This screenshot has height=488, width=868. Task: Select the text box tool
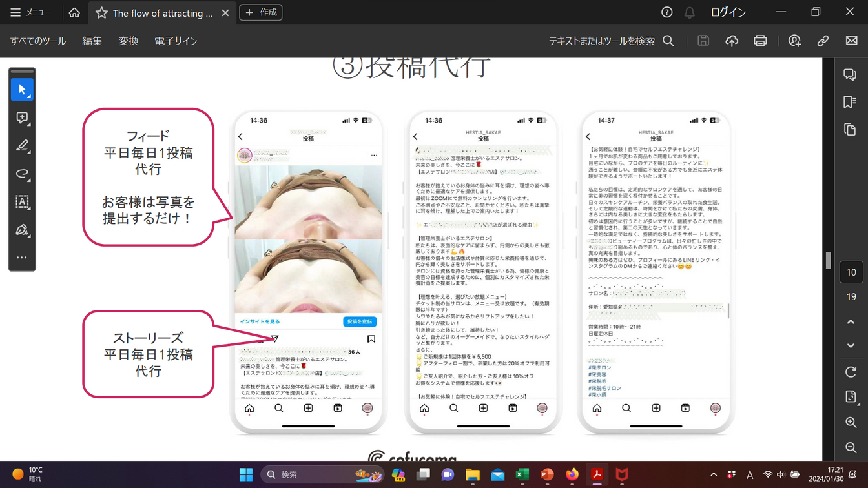[22, 201]
